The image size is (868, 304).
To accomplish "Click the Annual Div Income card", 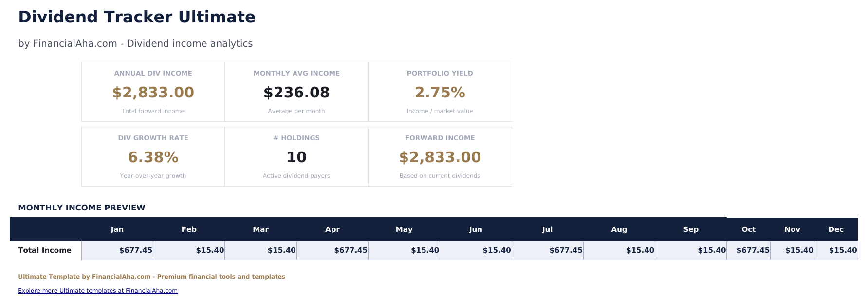I will pos(153,92).
